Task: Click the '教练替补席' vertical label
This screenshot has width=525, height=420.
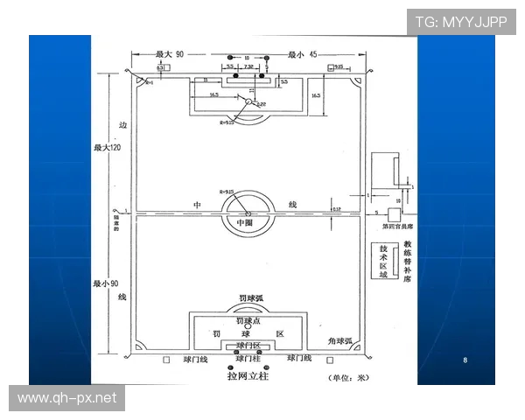Action: [x=408, y=262]
